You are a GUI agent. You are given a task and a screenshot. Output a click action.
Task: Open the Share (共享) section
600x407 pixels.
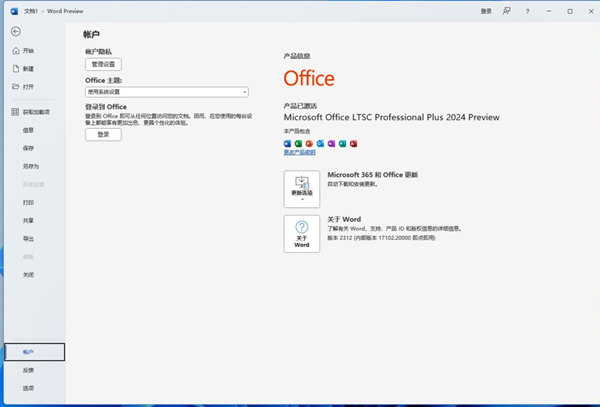[x=28, y=221]
